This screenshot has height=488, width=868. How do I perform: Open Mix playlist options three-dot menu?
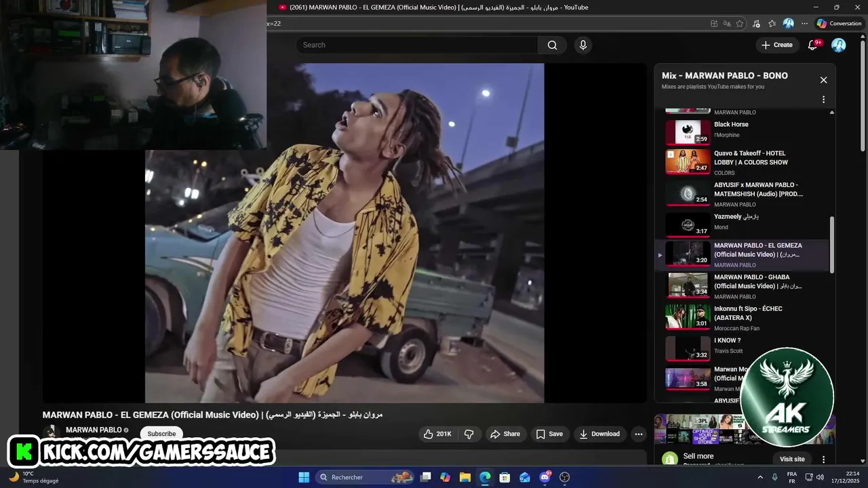pos(823,100)
